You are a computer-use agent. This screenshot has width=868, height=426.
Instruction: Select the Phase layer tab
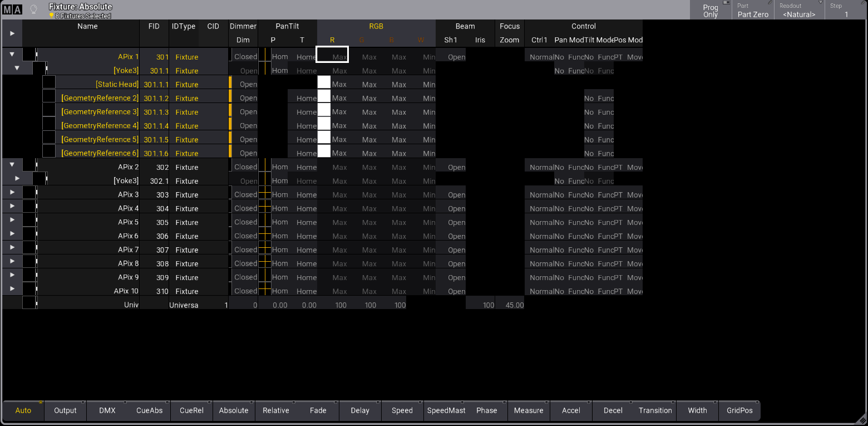(x=486, y=410)
